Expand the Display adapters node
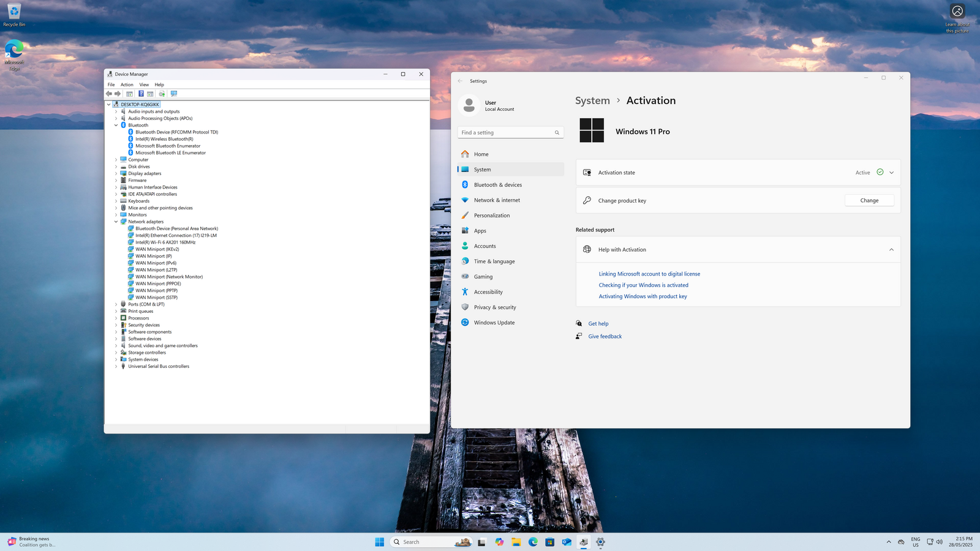980x551 pixels. coord(116,174)
